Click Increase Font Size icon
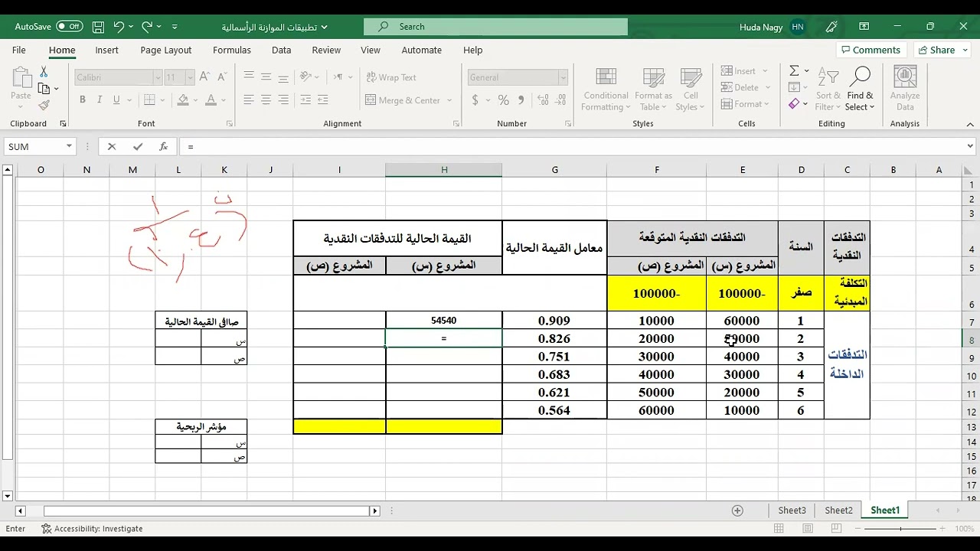 [205, 77]
